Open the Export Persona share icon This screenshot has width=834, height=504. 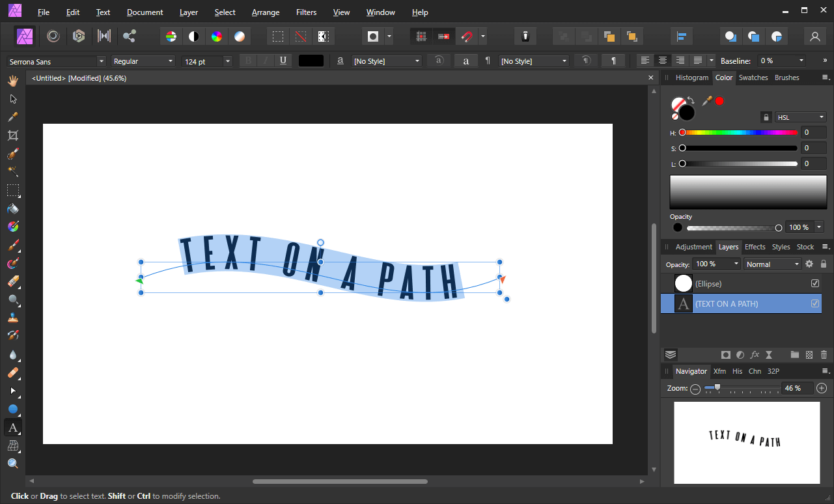click(x=129, y=36)
